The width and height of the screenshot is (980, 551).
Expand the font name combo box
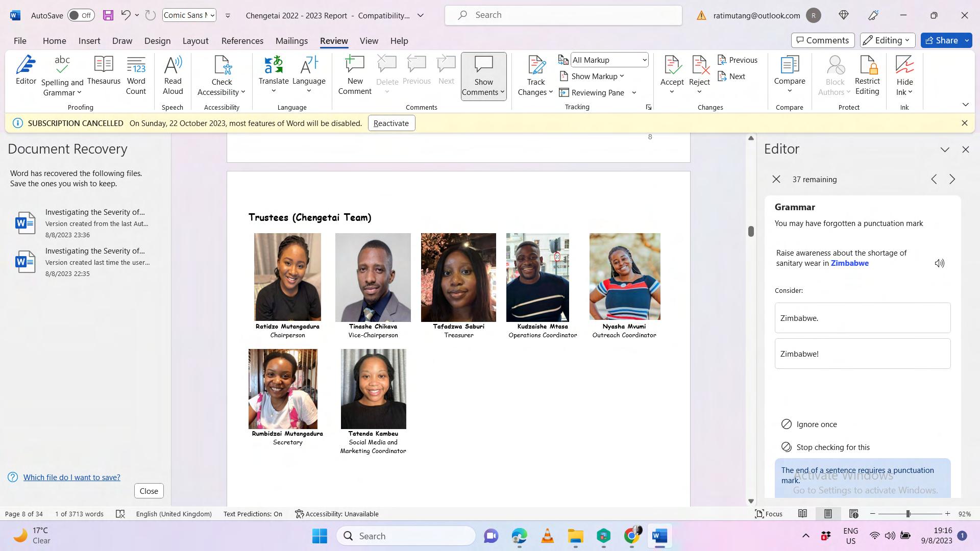(x=212, y=15)
